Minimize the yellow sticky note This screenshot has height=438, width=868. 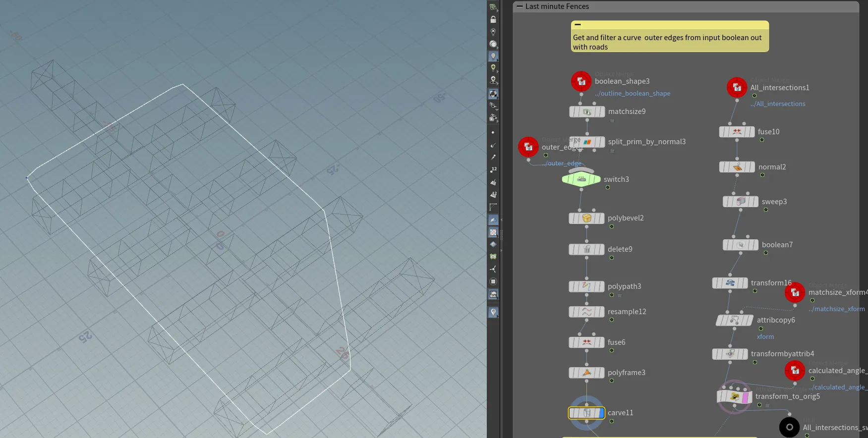click(x=578, y=25)
